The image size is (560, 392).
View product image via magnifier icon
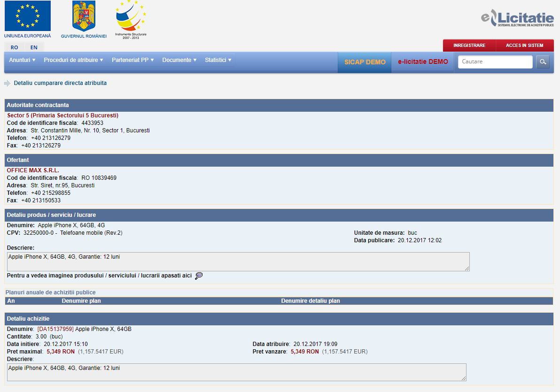tap(199, 276)
